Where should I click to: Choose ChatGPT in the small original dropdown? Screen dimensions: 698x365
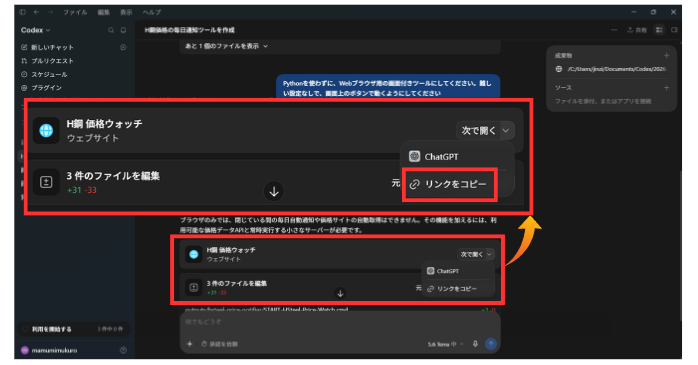[x=459, y=271]
